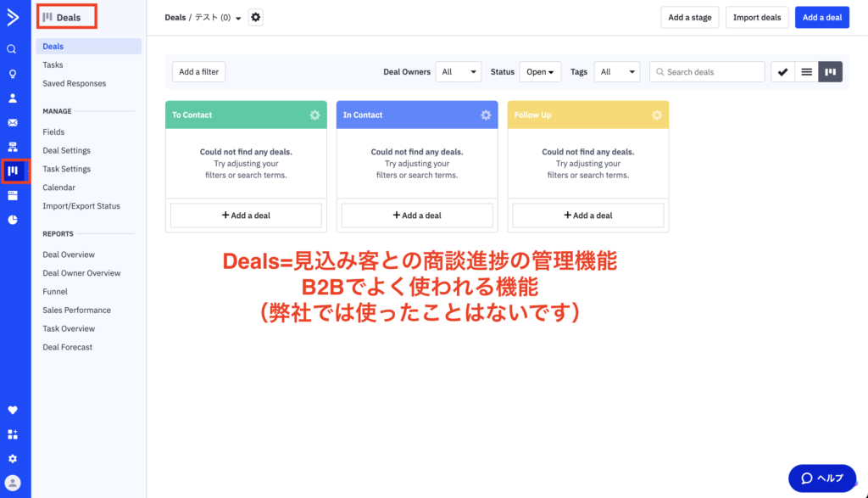Viewport: 868px width, 498px height.
Task: Open Task Settings
Action: click(66, 169)
